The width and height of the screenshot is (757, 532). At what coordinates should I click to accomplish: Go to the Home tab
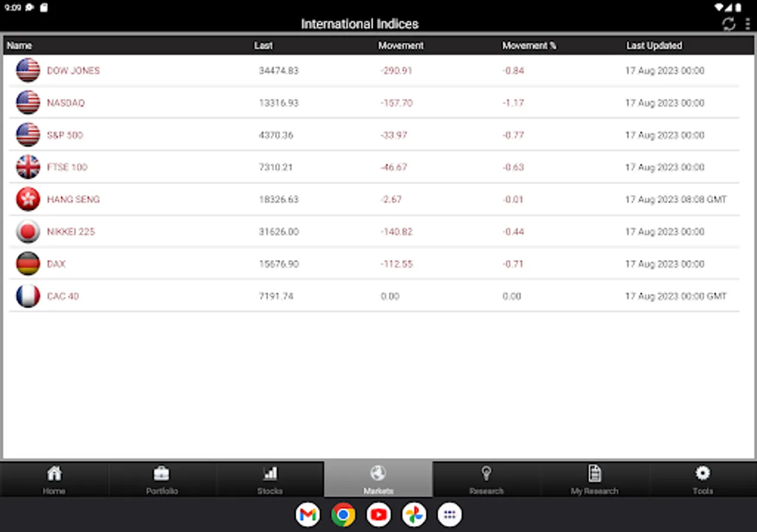click(54, 479)
